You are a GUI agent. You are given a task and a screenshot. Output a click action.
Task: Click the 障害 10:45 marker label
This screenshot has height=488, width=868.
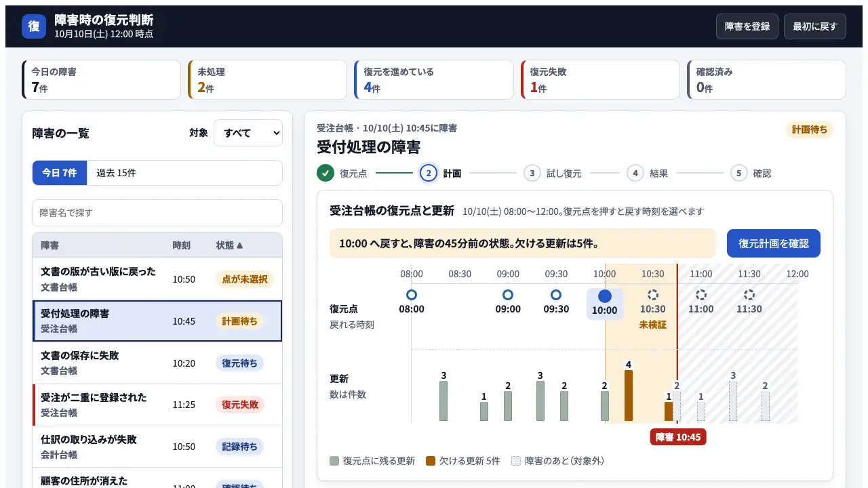tap(678, 437)
